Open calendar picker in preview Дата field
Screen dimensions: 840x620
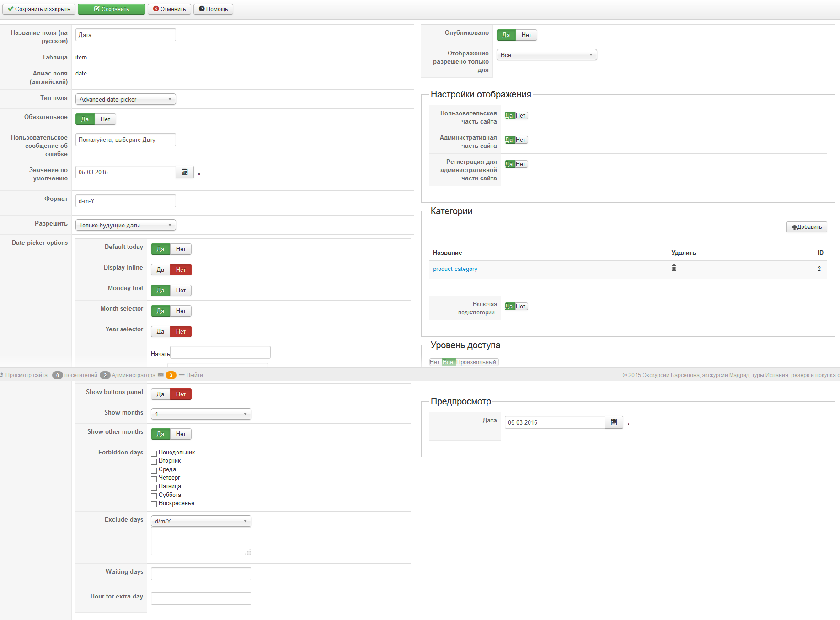(x=614, y=422)
